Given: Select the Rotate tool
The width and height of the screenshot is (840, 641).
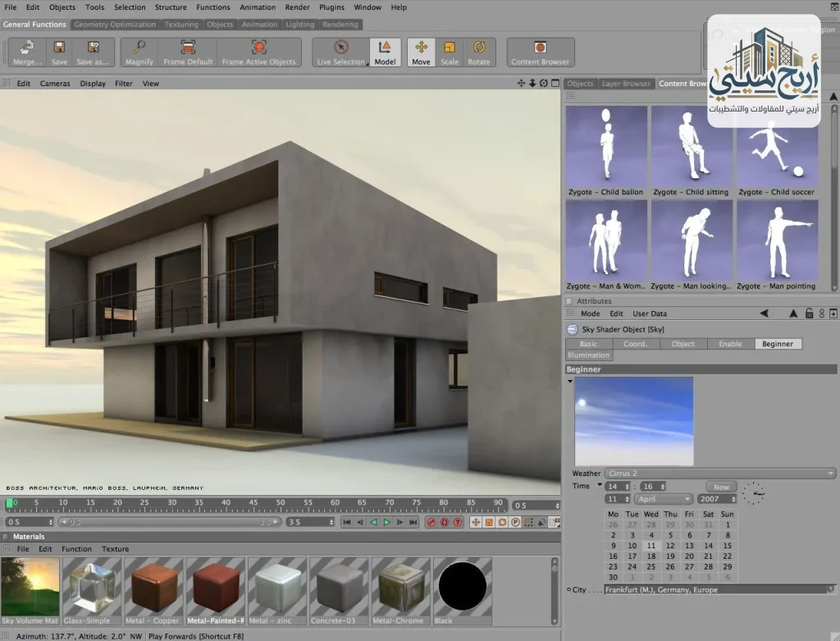Looking at the screenshot, I should point(479,52).
